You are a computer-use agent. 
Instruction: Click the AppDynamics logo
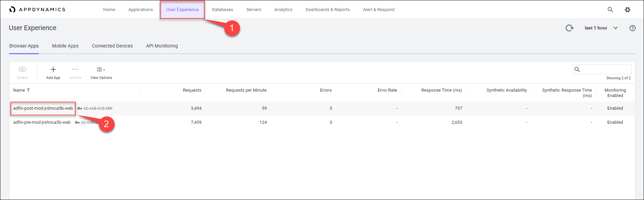tap(37, 9)
